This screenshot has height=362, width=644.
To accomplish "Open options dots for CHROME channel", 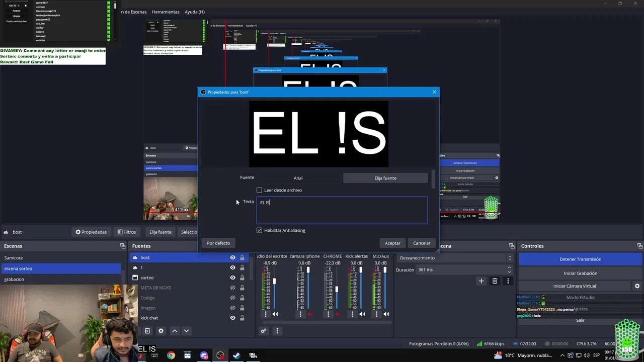I will pyautogui.click(x=328, y=314).
